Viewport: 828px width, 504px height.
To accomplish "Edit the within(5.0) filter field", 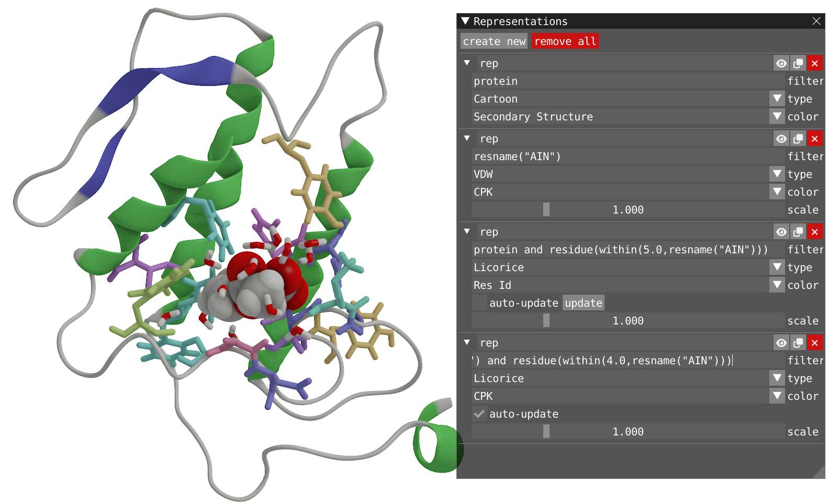I will click(x=628, y=250).
